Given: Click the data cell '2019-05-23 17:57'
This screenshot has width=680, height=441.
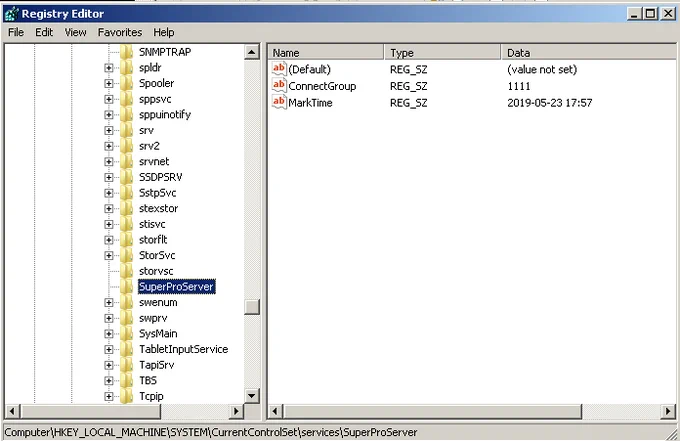Looking at the screenshot, I should [x=549, y=103].
